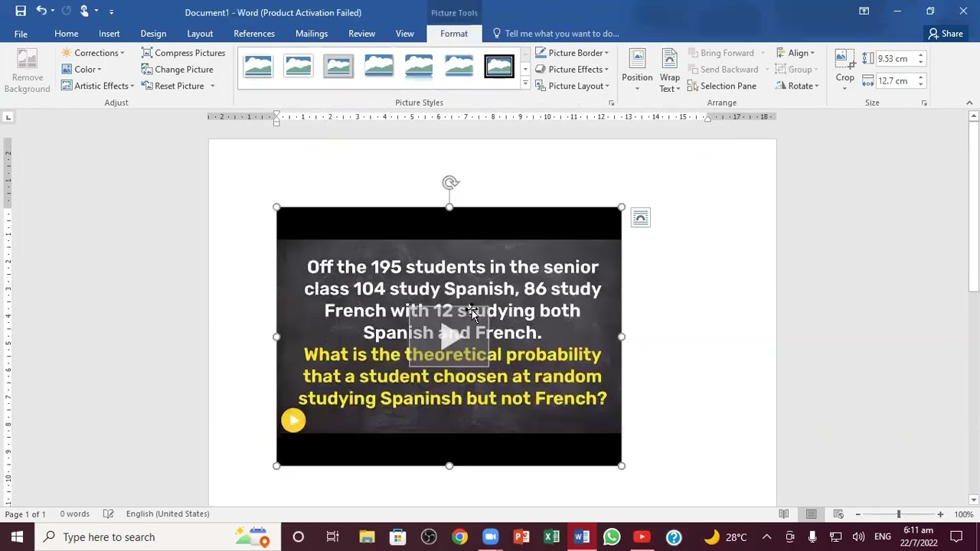Image resolution: width=980 pixels, height=551 pixels.
Task: Expand the Color options menu
Action: point(82,70)
